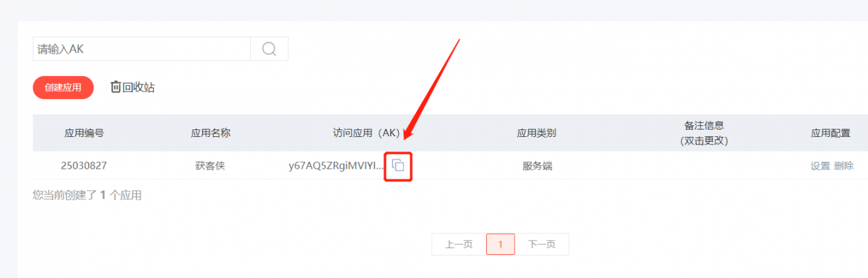Click the 创建应用 button
This screenshot has height=278, width=868.
(63, 87)
